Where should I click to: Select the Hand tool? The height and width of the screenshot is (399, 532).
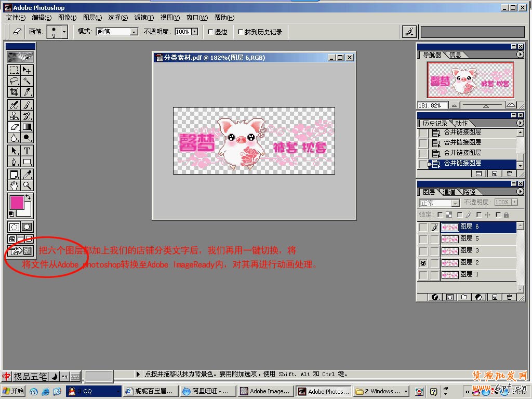click(14, 185)
